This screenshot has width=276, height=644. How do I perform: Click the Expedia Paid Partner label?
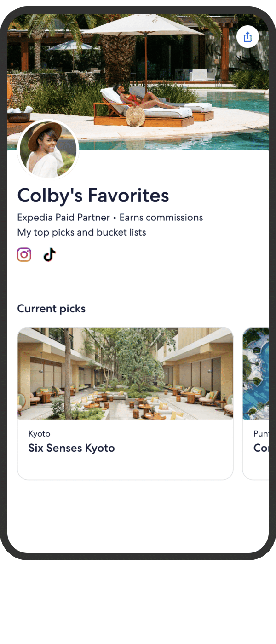(x=63, y=218)
